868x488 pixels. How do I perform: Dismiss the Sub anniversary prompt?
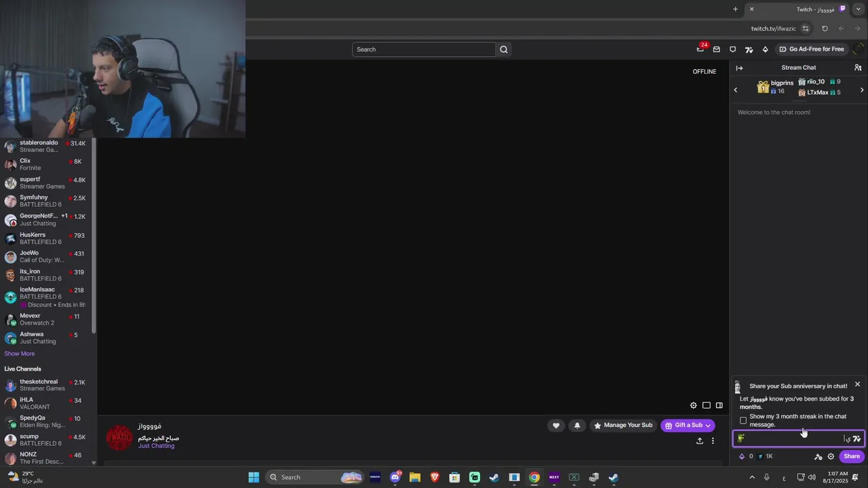(x=857, y=384)
